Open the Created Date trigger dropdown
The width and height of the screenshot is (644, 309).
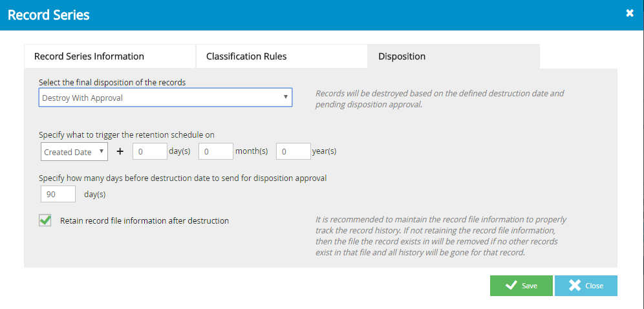point(74,151)
